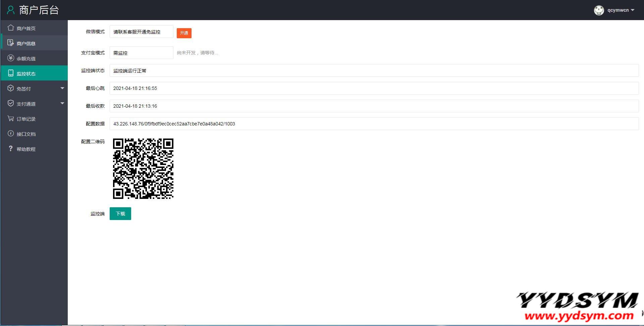Expand the 支付通道 submenu arrow

pyautogui.click(x=62, y=103)
